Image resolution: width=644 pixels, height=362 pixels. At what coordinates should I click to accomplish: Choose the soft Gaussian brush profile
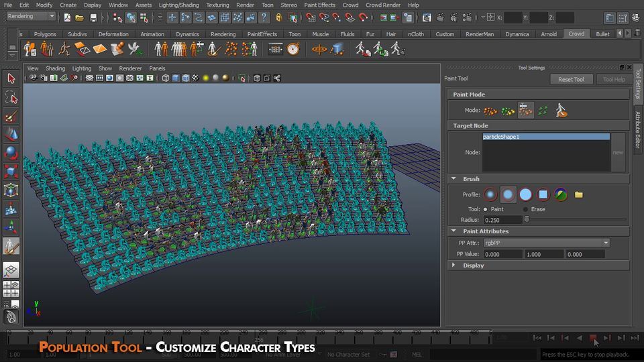[491, 194]
